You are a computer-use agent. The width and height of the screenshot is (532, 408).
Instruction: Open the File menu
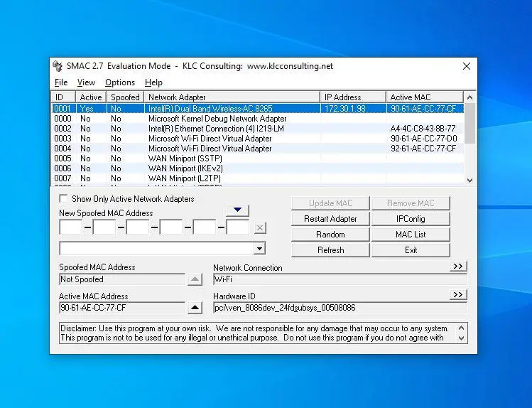[61, 82]
